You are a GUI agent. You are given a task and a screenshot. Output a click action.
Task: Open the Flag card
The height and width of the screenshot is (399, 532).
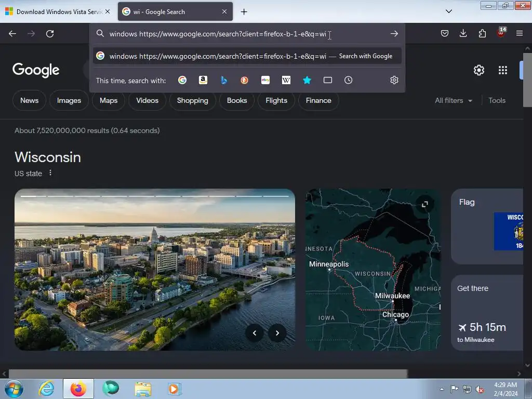click(x=487, y=227)
